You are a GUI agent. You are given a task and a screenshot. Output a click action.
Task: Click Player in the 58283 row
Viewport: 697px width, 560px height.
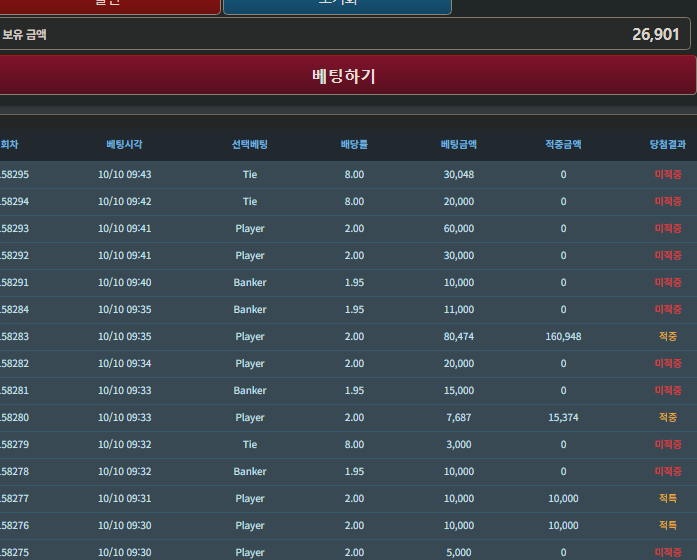tap(250, 337)
